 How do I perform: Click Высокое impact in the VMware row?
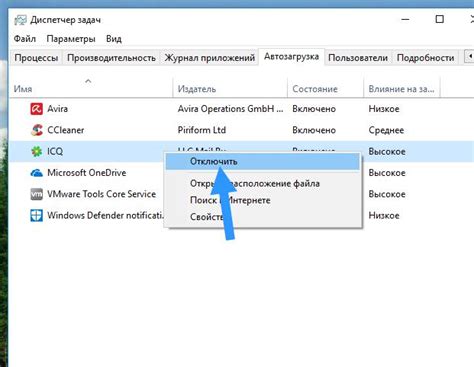[387, 194]
